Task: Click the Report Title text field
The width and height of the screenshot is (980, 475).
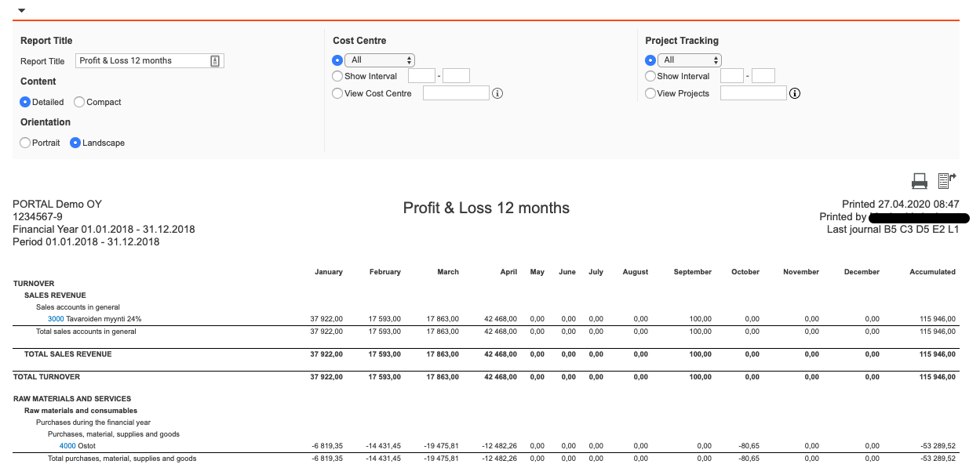Action: 141,61
